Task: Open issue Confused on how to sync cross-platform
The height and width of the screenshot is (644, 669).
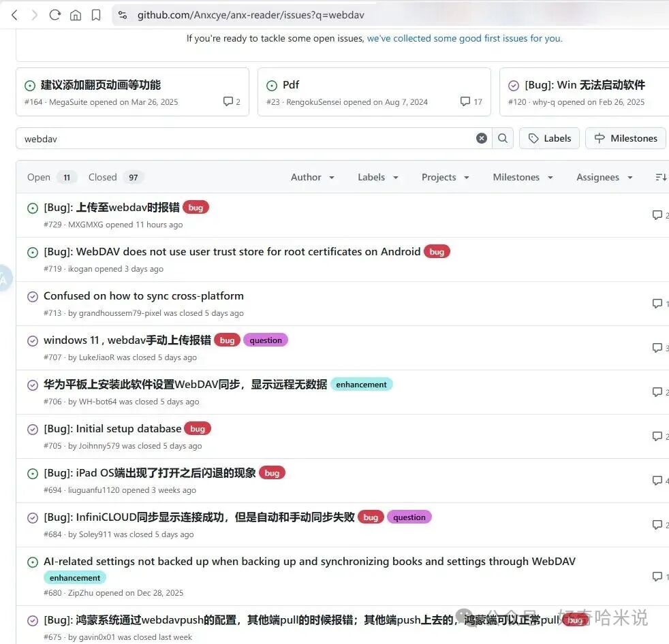Action: click(x=144, y=295)
